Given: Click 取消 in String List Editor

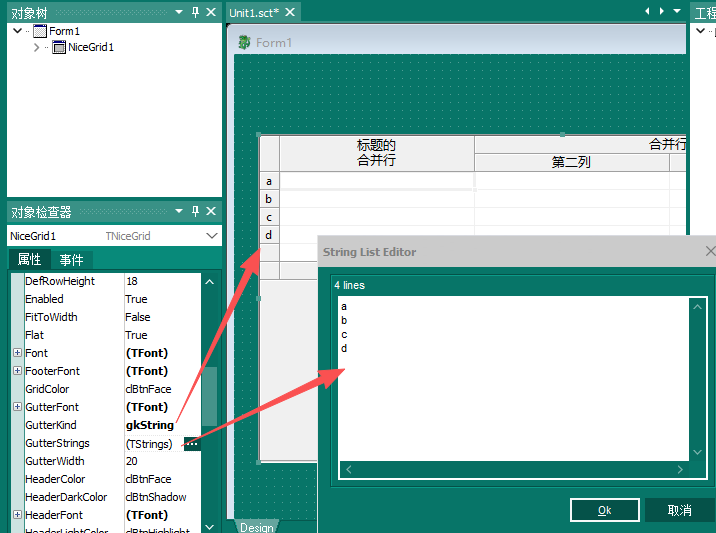Looking at the screenshot, I should [679, 510].
